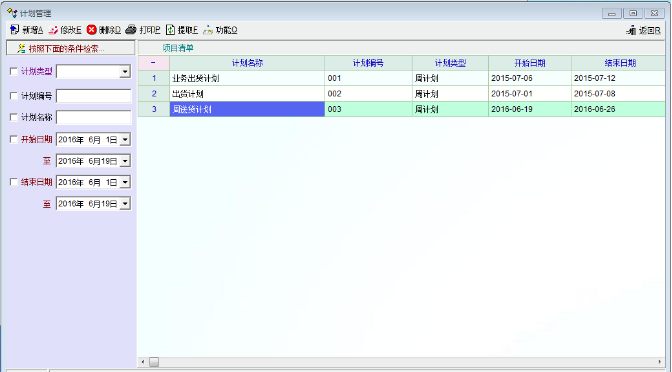Viewport: 672px width, 372px height.
Task: Tick the 开始日期 filter checkbox
Action: (14, 139)
